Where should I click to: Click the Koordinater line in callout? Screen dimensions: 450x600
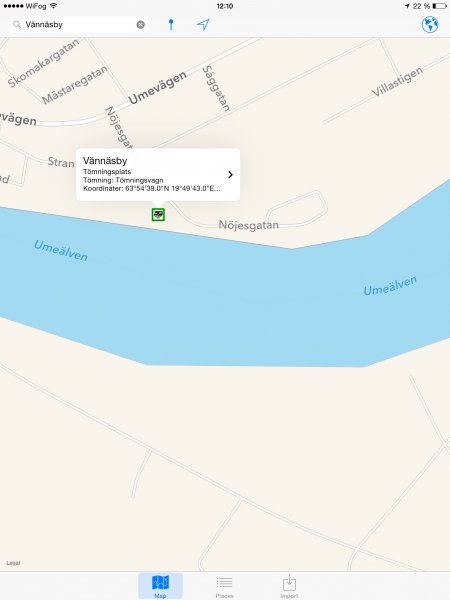152,188
